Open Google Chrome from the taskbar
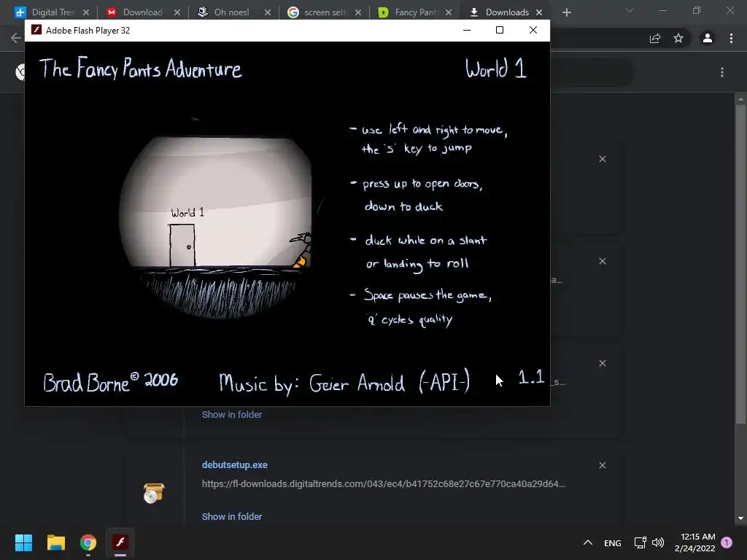This screenshot has height=560, width=747. (x=88, y=542)
